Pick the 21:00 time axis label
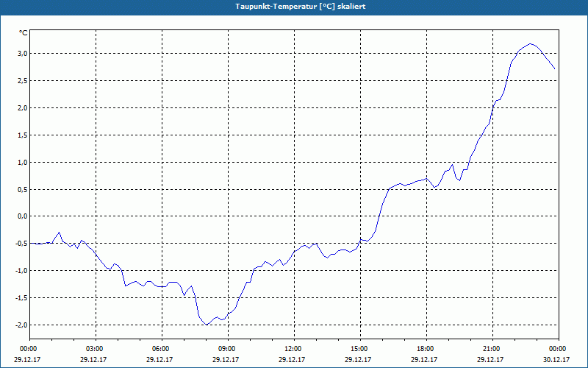This screenshot has width=588, height=368. 492,349
